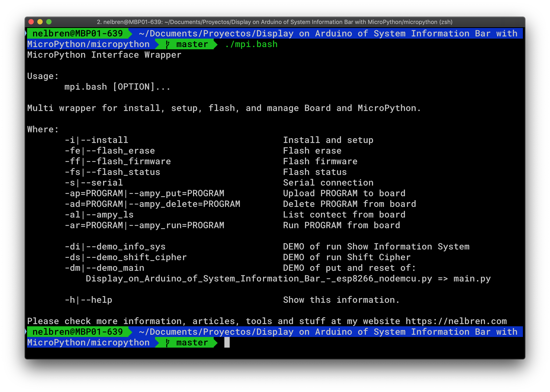Click the https://nelbren.com website link
The height and width of the screenshot is (392, 550).
coord(456,321)
